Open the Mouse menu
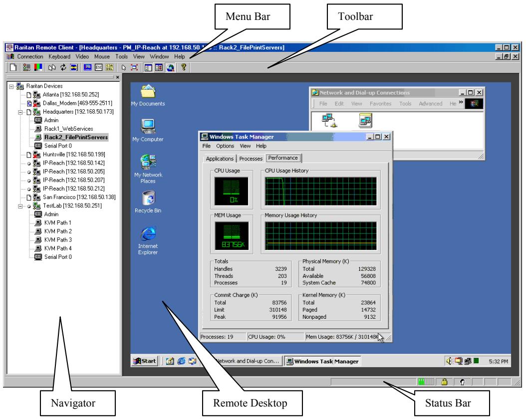 pos(102,57)
